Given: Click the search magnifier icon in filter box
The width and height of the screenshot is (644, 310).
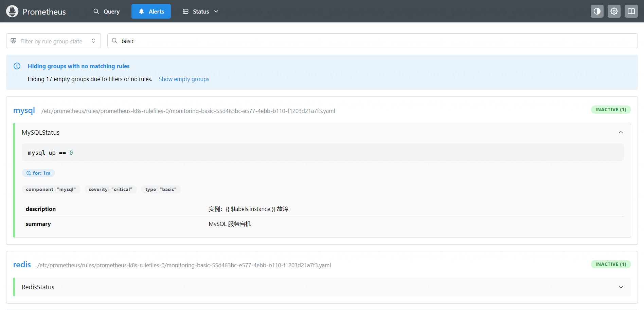Looking at the screenshot, I should 115,41.
